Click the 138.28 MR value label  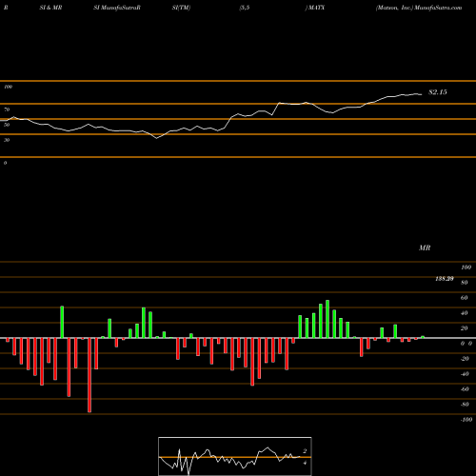(x=445, y=279)
